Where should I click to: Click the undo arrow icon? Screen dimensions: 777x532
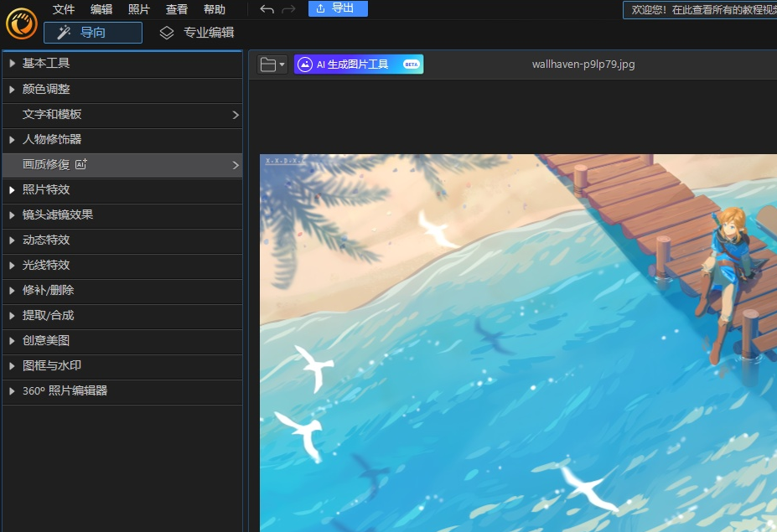coord(267,9)
